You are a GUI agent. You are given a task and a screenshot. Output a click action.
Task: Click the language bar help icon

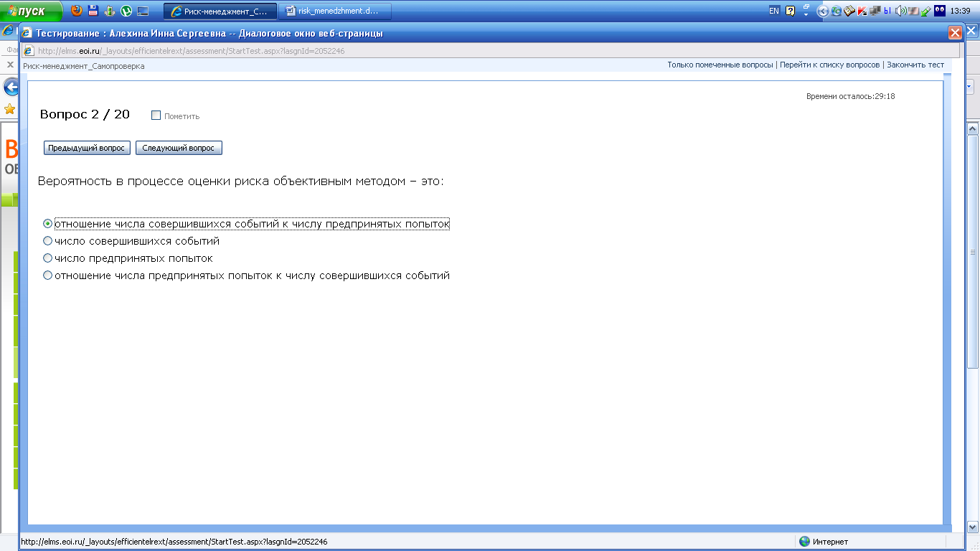click(x=791, y=11)
